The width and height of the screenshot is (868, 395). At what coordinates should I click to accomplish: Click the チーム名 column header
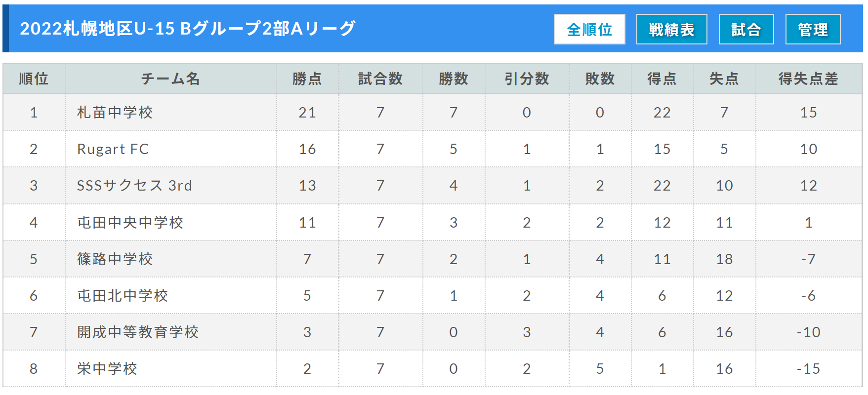(x=170, y=79)
